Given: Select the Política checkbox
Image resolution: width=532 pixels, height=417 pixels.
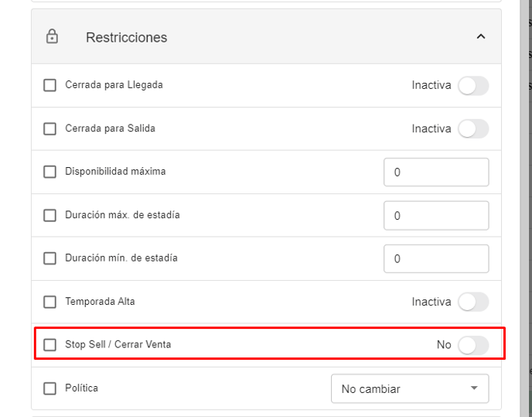Looking at the screenshot, I should coord(50,388).
